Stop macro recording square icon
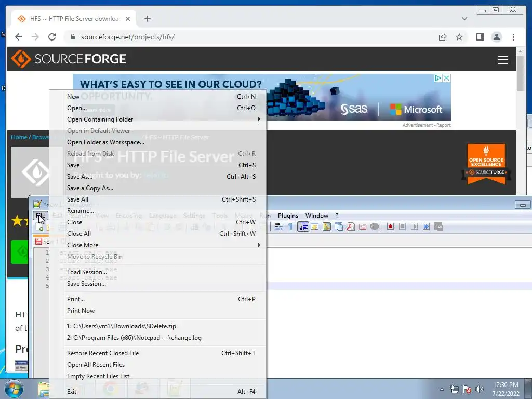This screenshot has width=532, height=399. click(x=402, y=227)
